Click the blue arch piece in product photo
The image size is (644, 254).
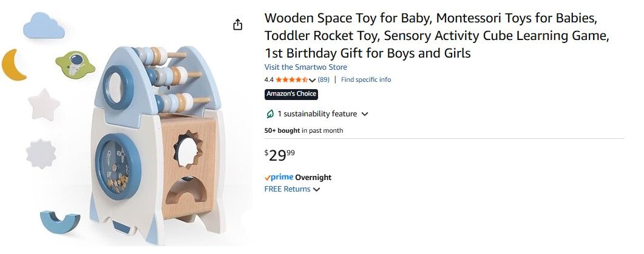(59, 222)
